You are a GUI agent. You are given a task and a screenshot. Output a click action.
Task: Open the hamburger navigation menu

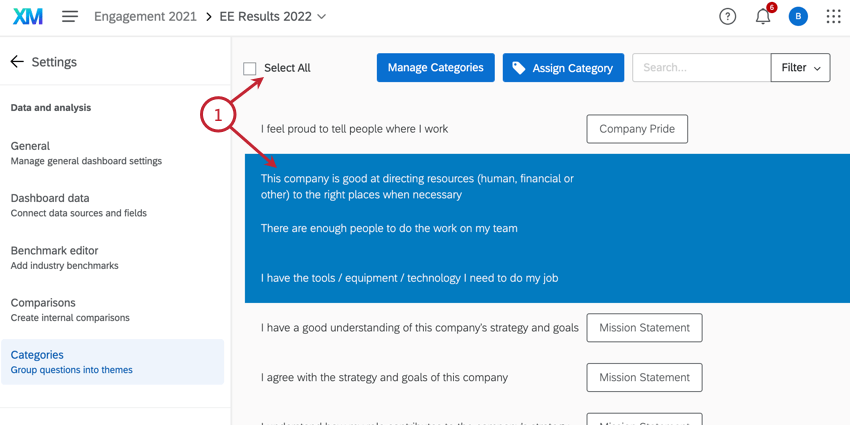pyautogui.click(x=70, y=17)
